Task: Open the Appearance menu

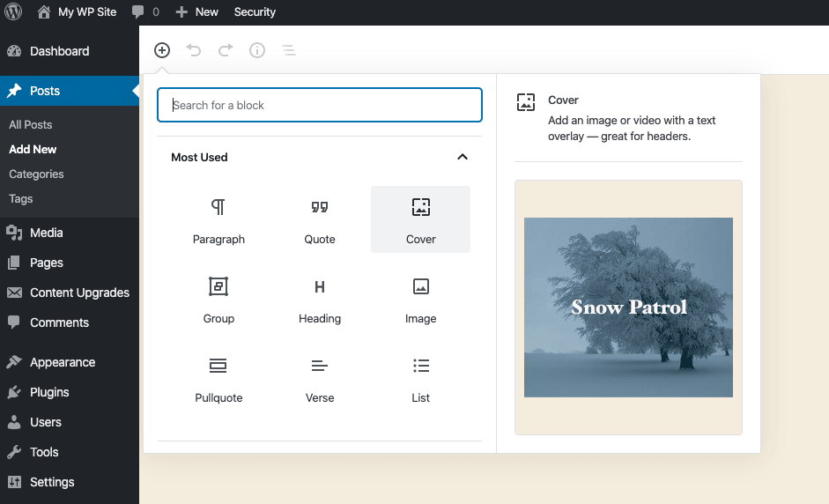Action: (x=70, y=362)
